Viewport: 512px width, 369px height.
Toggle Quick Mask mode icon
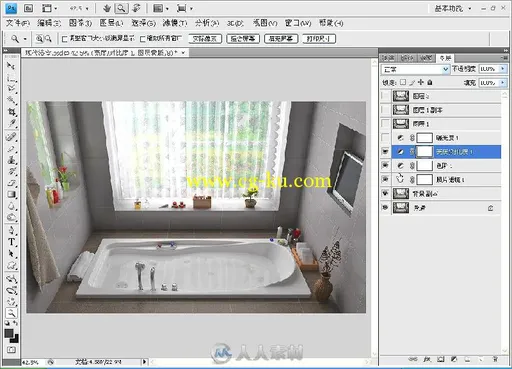[11, 350]
